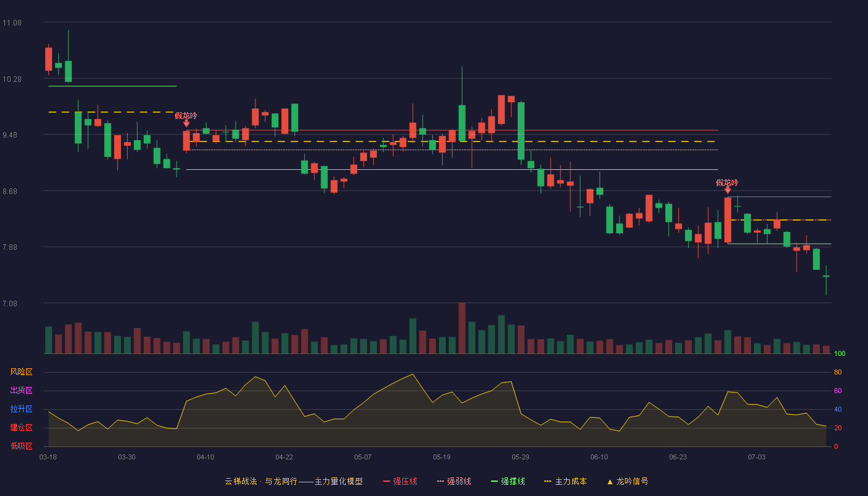Select the 低吸区 zone label

(x=21, y=446)
